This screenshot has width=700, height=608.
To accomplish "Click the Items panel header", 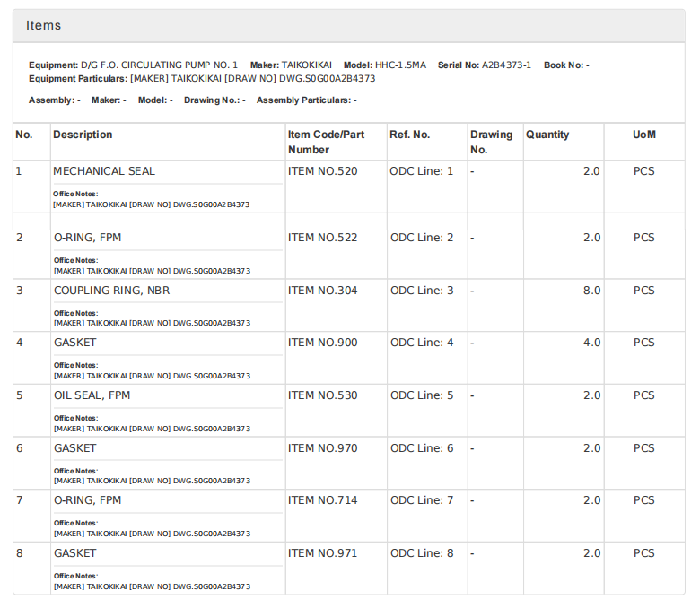I will tap(44, 26).
